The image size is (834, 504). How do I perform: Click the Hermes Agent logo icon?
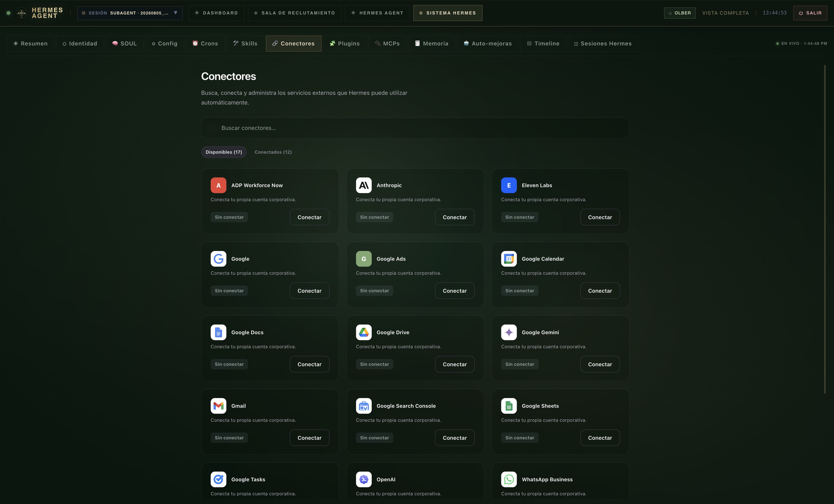pyautogui.click(x=21, y=13)
